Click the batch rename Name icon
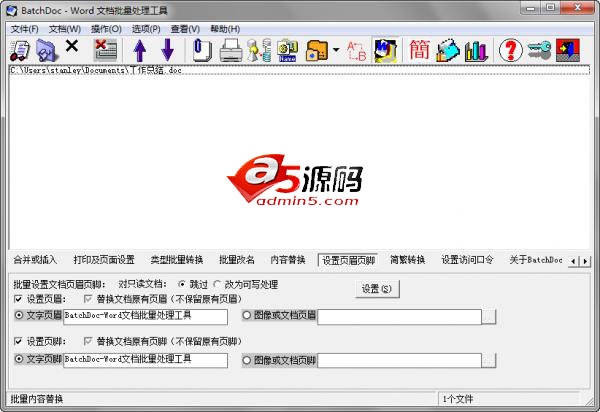 pyautogui.click(x=287, y=50)
